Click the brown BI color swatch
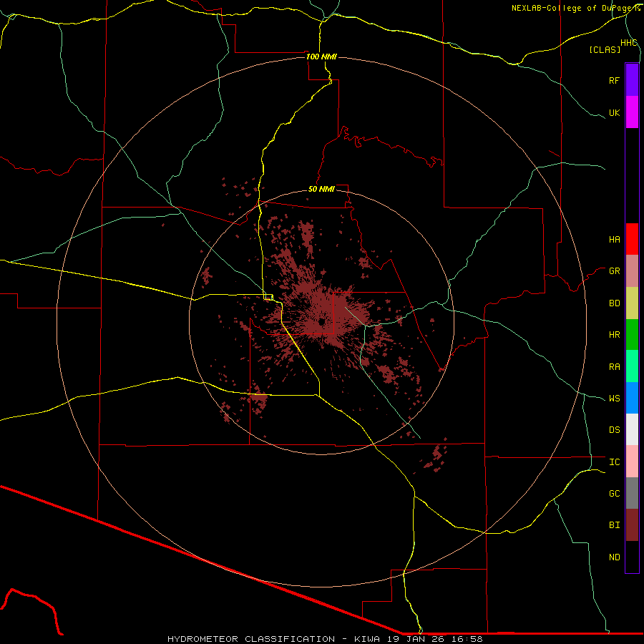The image size is (644, 644). click(x=632, y=525)
